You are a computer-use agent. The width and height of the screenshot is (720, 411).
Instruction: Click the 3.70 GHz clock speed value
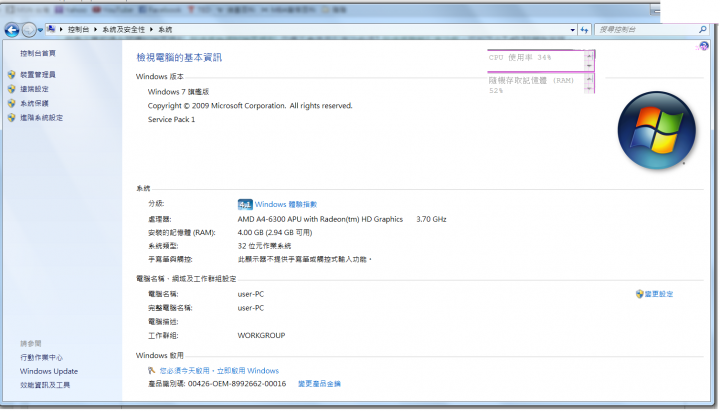tap(431, 220)
